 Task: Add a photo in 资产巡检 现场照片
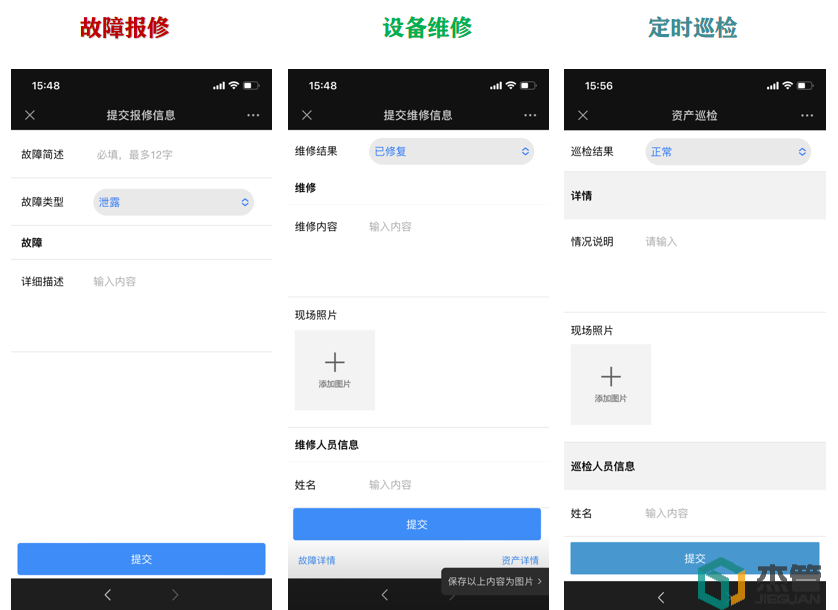[611, 384]
